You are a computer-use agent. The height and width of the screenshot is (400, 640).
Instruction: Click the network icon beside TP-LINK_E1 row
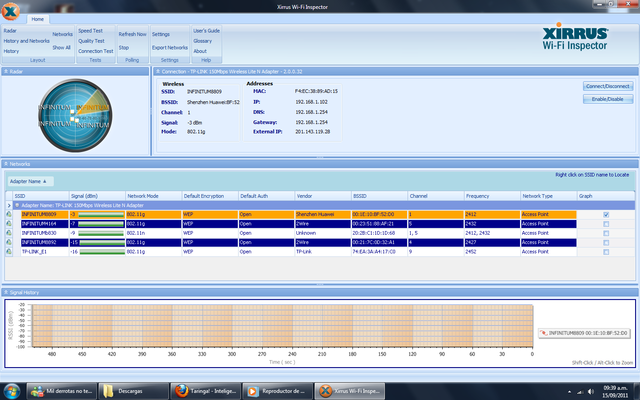9,252
